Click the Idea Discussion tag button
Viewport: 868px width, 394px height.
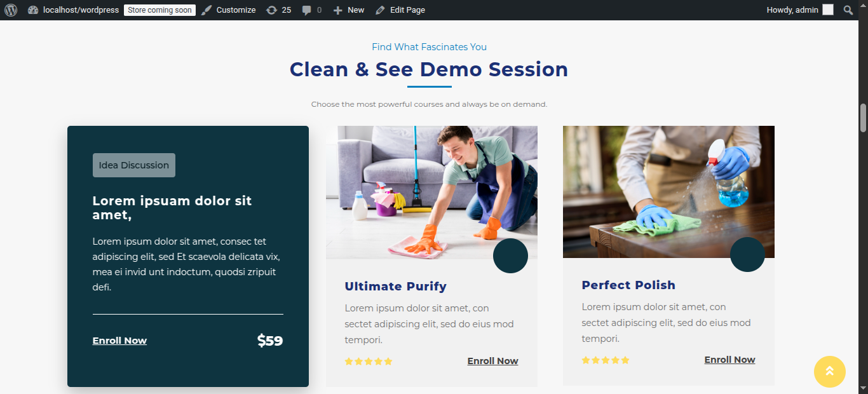[134, 165]
